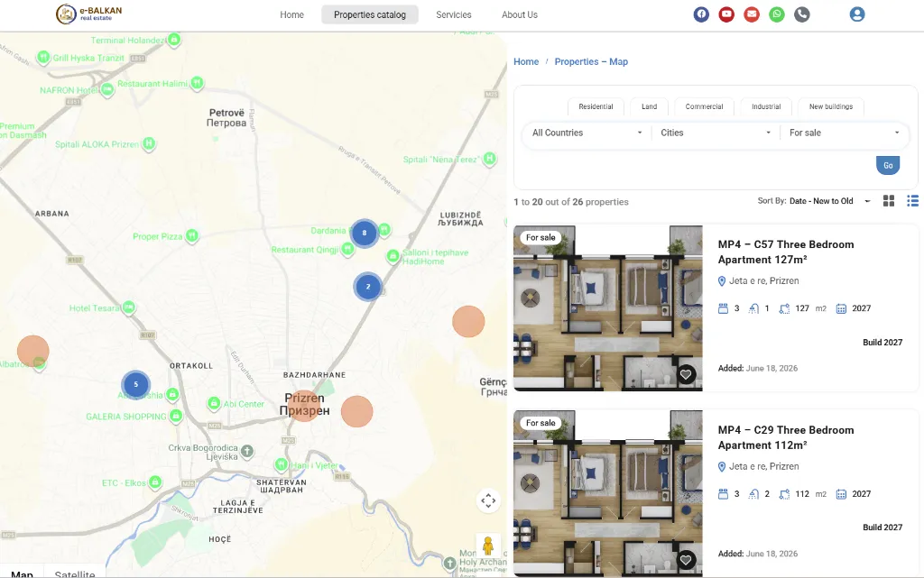Image resolution: width=924 pixels, height=578 pixels.
Task: Open MP4 – C29 Three Bedroom Apartment title
Action: (786, 437)
